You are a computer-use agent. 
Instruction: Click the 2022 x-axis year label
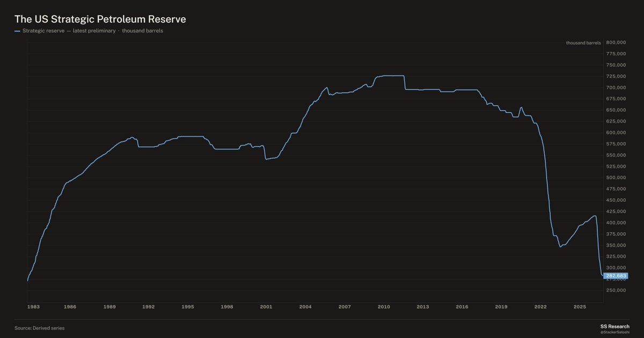click(540, 307)
